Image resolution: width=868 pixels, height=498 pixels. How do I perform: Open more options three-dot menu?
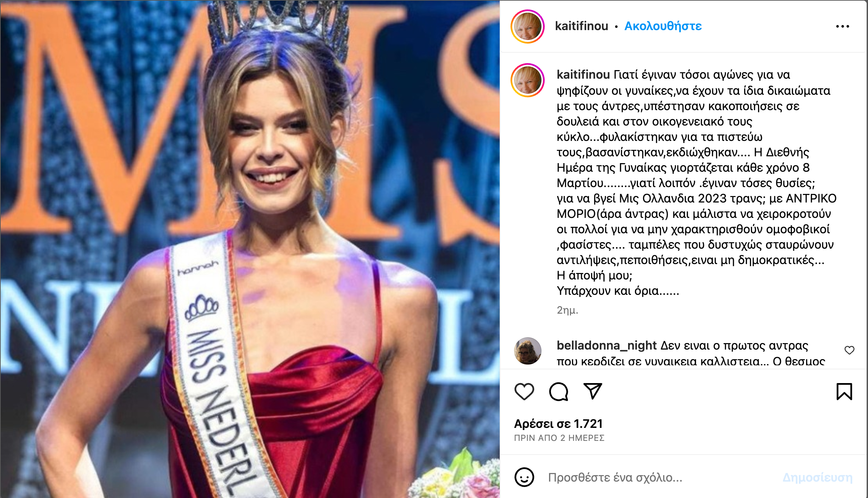[842, 26]
